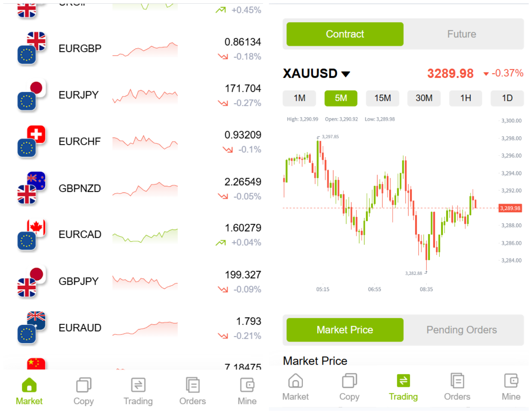Tap the Trading swap icon in left bar
Image resolution: width=532 pixels, height=414 pixels.
(x=138, y=385)
